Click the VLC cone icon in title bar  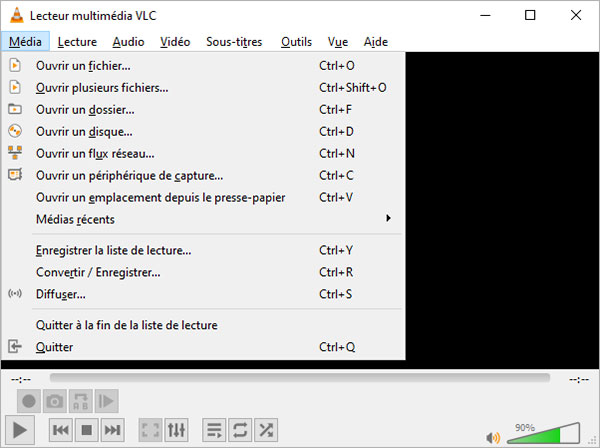[16, 15]
